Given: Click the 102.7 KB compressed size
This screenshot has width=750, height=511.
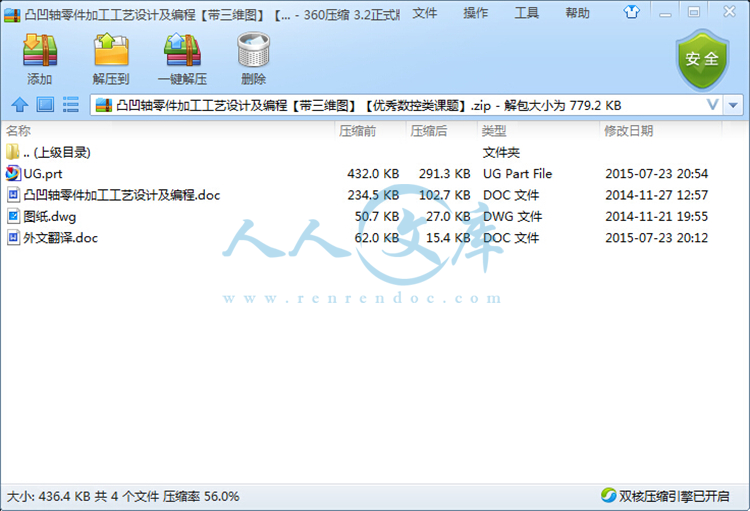Looking at the screenshot, I should 444,195.
